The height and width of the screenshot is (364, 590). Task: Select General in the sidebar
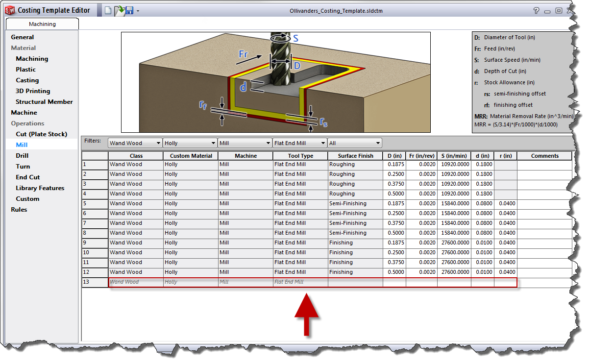point(23,37)
